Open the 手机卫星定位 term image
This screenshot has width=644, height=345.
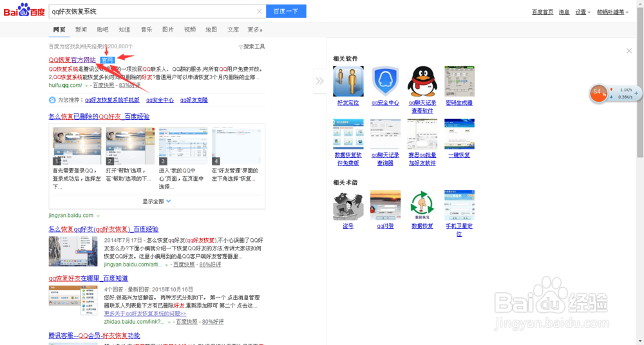point(459,205)
